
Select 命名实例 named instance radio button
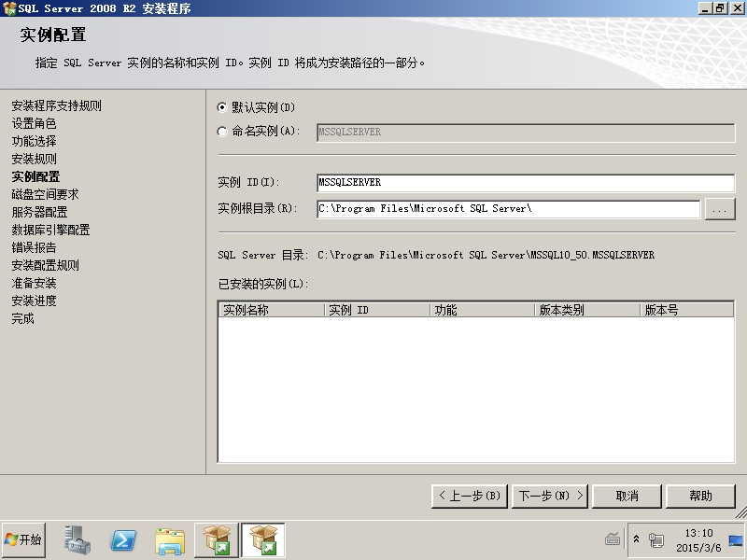coord(222,132)
